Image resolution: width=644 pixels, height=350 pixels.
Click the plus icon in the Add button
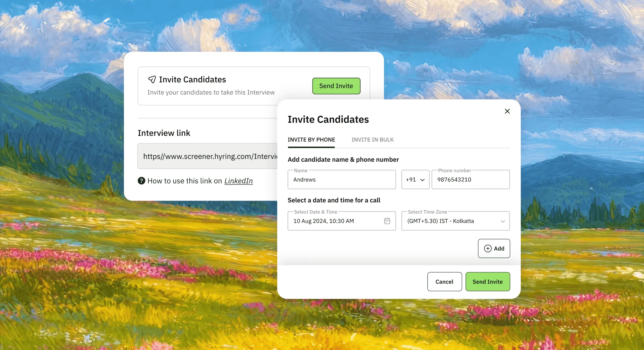click(x=488, y=248)
